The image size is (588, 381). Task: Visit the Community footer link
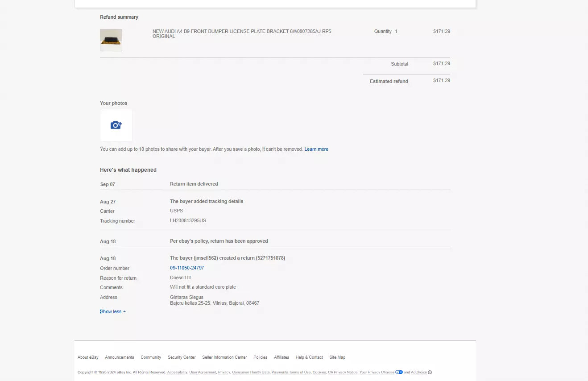tap(151, 357)
